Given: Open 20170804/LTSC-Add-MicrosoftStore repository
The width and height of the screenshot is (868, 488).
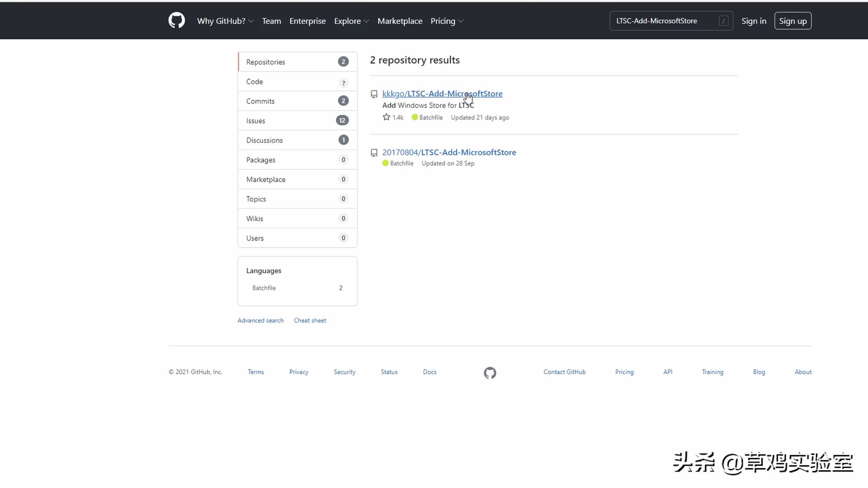Looking at the screenshot, I should coord(449,152).
